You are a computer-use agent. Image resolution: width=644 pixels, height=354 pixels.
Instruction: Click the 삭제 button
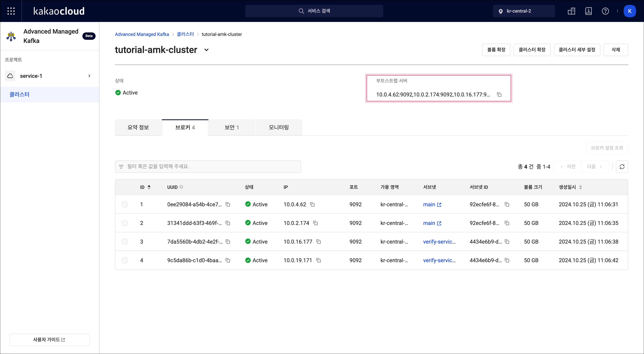pyautogui.click(x=616, y=50)
